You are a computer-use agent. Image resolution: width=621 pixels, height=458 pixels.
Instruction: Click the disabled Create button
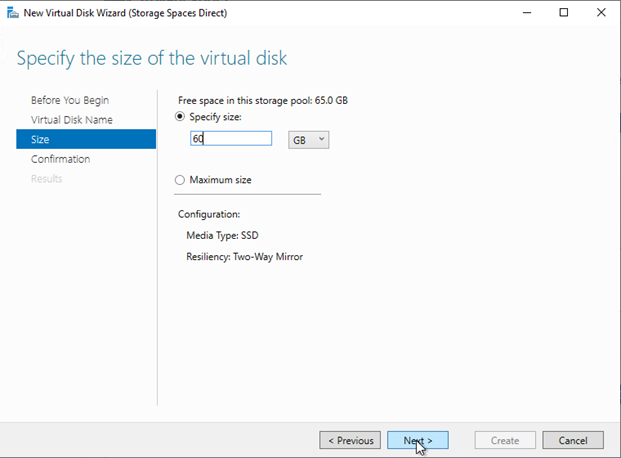click(x=504, y=440)
